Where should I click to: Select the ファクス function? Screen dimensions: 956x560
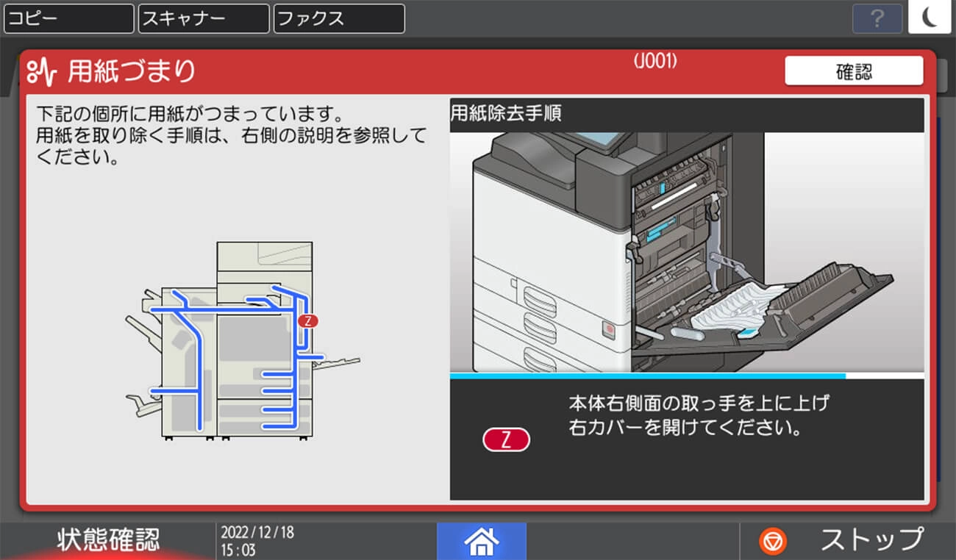coord(338,18)
